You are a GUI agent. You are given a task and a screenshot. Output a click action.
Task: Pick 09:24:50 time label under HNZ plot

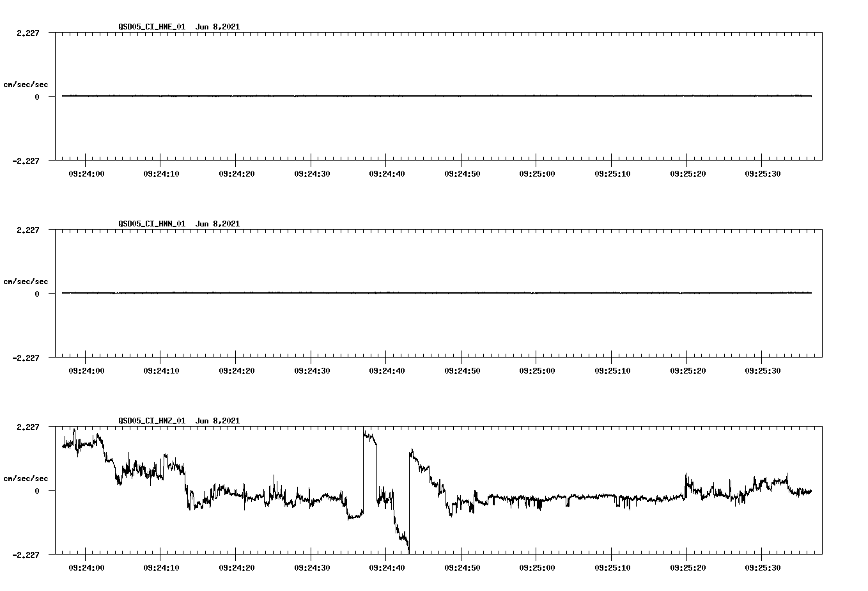point(462,567)
